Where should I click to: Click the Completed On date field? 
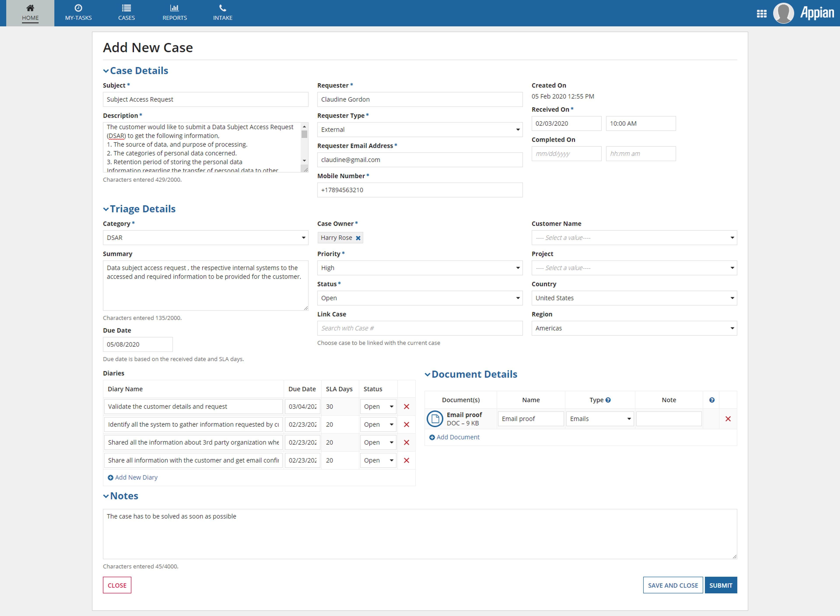point(566,154)
